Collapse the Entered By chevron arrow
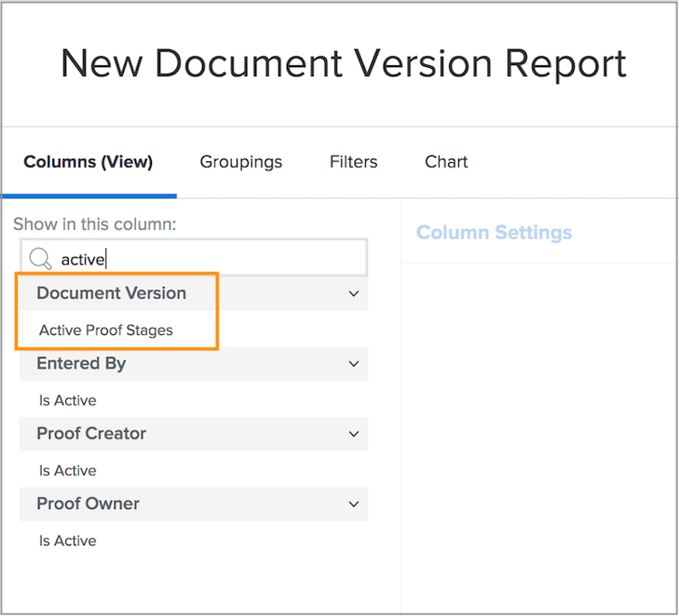The width and height of the screenshot is (679, 616). coord(353,364)
